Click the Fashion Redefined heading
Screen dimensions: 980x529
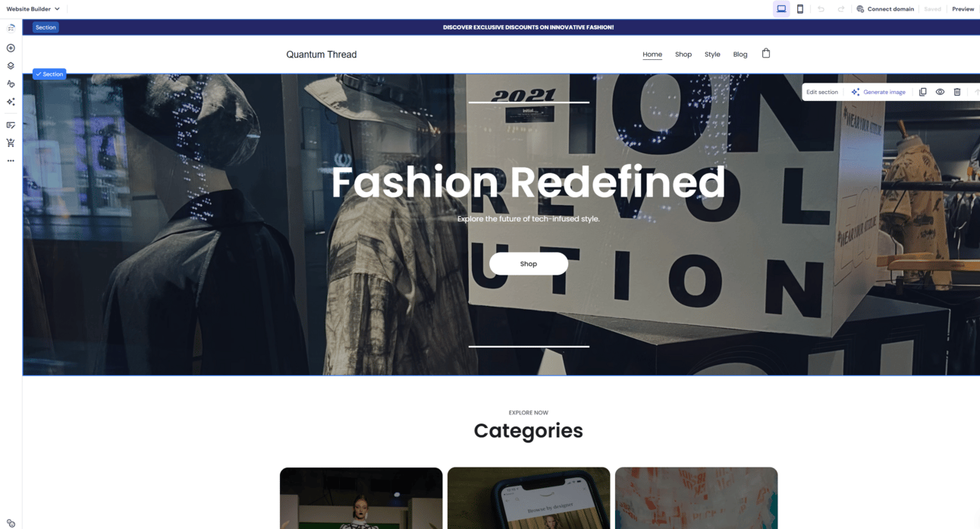click(x=528, y=182)
